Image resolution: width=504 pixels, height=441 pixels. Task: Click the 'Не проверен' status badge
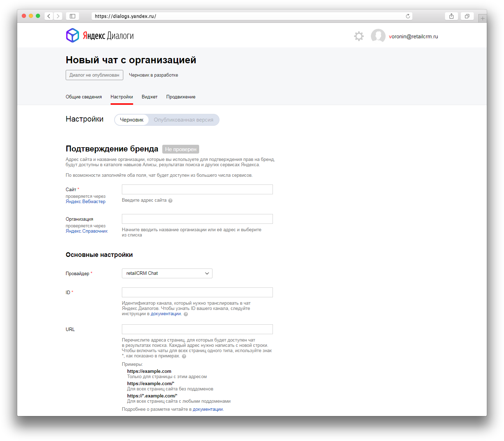181,149
